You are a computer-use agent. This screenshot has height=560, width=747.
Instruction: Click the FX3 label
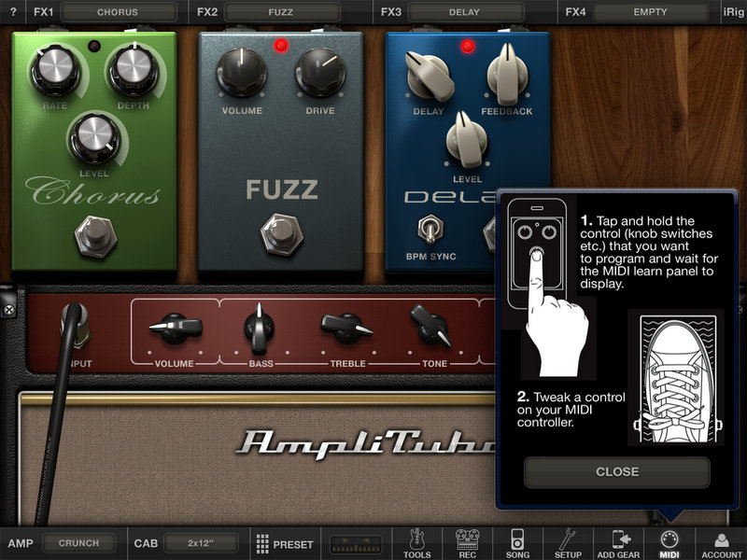[391, 11]
